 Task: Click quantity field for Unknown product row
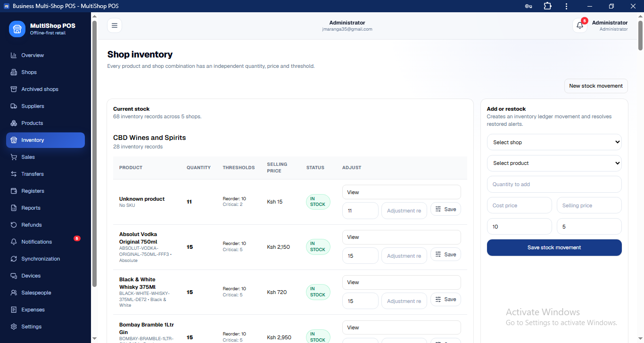(x=360, y=211)
